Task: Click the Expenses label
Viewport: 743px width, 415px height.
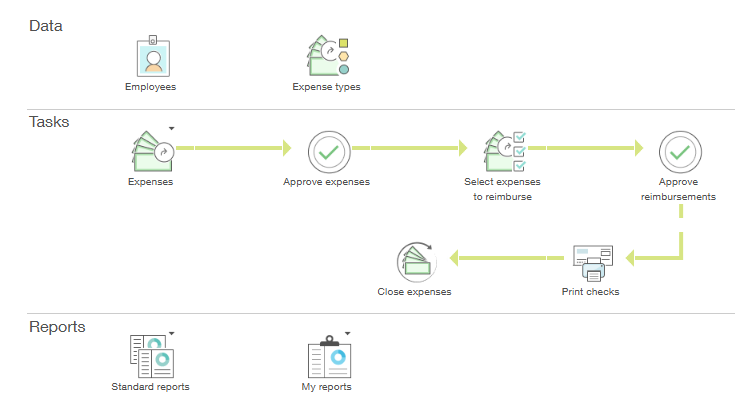Action: [x=150, y=182]
